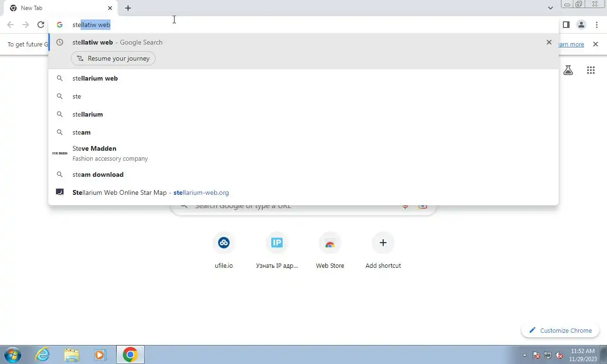Choose the ste search suggestion
Image resolution: width=607 pixels, height=364 pixels.
point(303,96)
